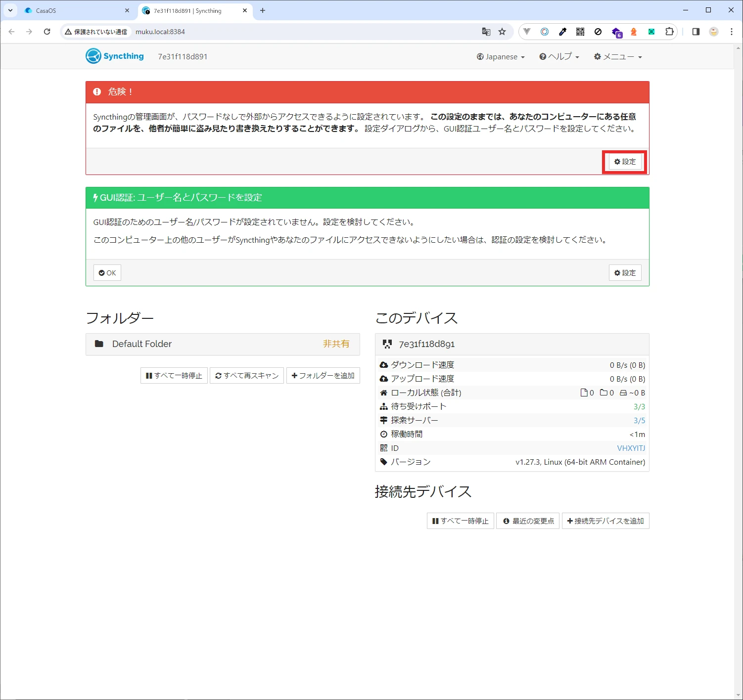Show device ID via VHXYITJ link
This screenshot has width=743, height=700.
(x=631, y=448)
